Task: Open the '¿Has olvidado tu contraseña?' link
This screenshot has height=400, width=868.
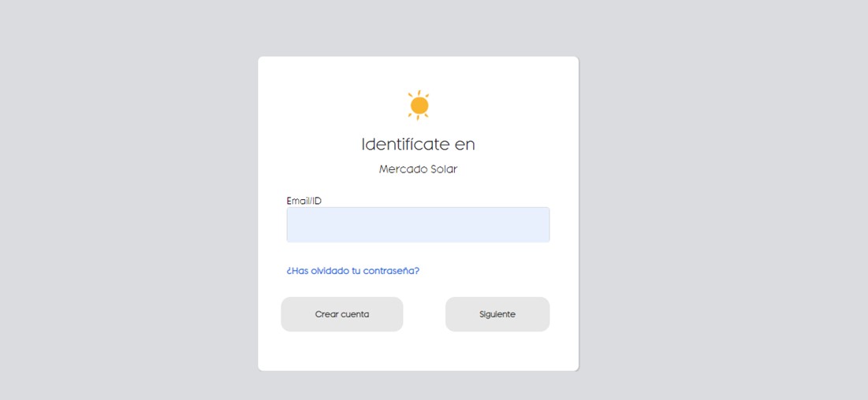Action: 352,271
